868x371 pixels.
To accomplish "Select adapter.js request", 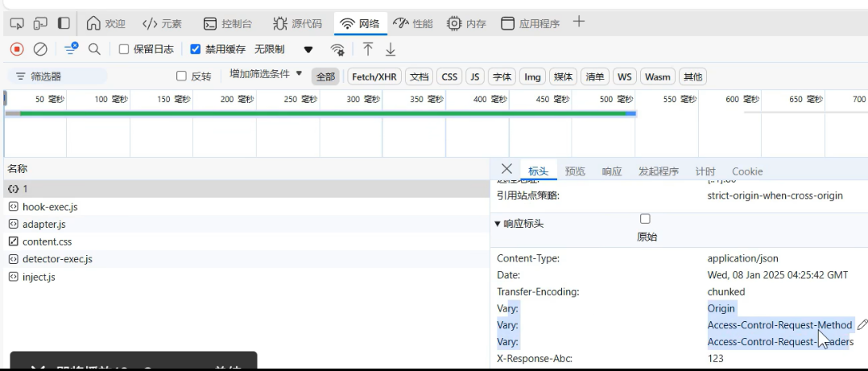I will pyautogui.click(x=246, y=225).
